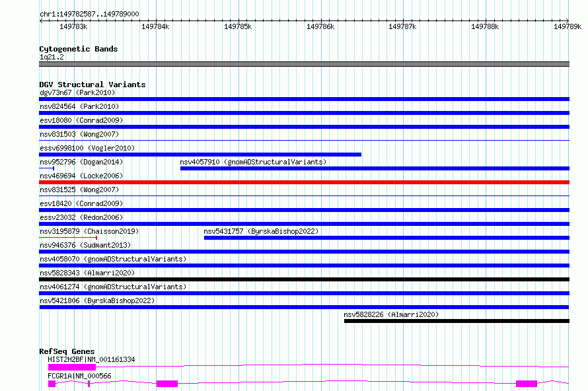Click the 149785k ruler tick label
588x391 pixels.
[238, 26]
